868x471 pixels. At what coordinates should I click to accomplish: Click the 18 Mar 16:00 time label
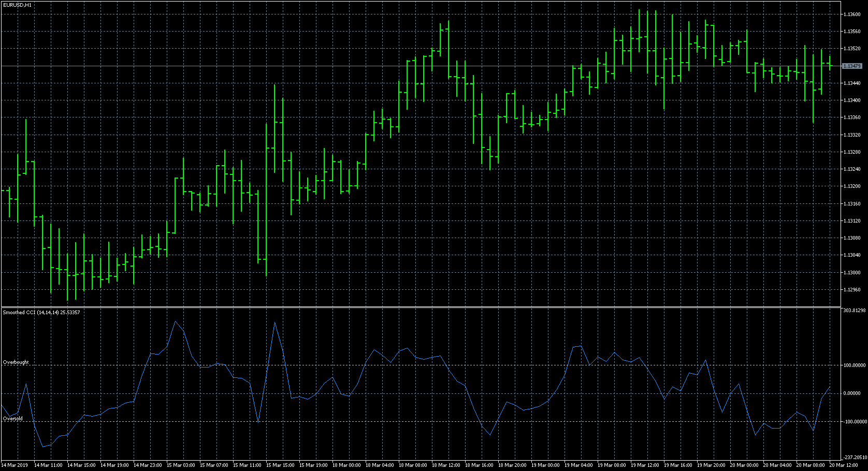pyautogui.click(x=479, y=465)
